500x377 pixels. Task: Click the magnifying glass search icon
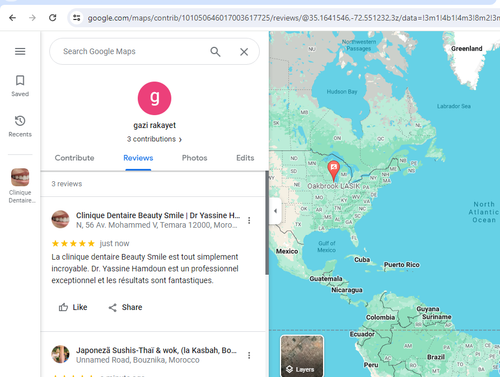click(x=215, y=52)
